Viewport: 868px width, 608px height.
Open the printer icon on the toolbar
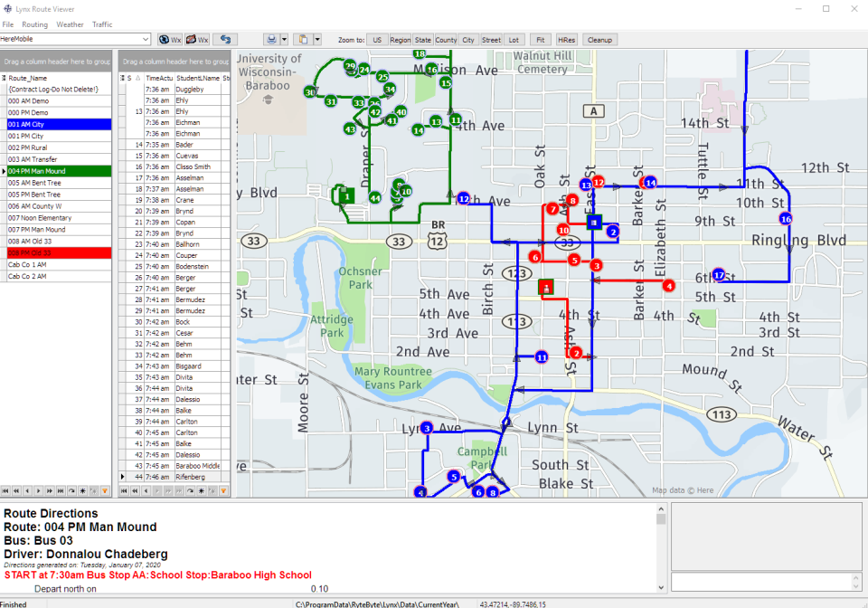(x=273, y=39)
